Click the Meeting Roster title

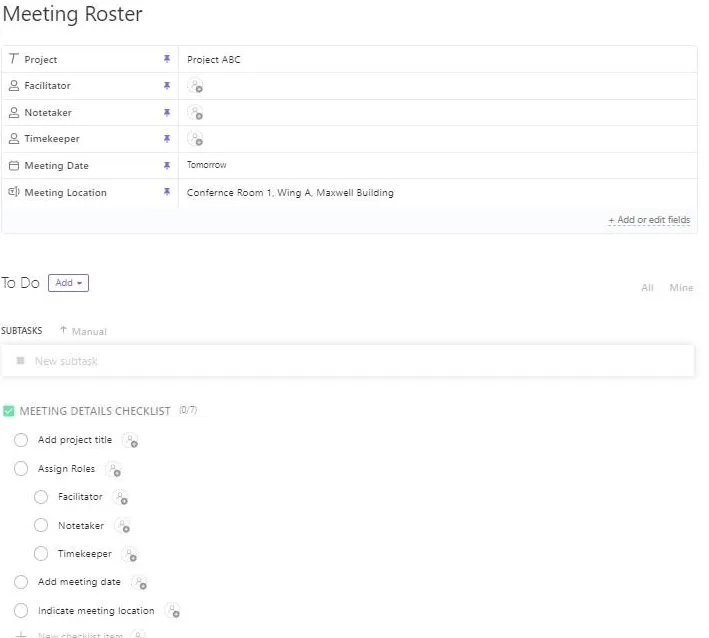(73, 14)
